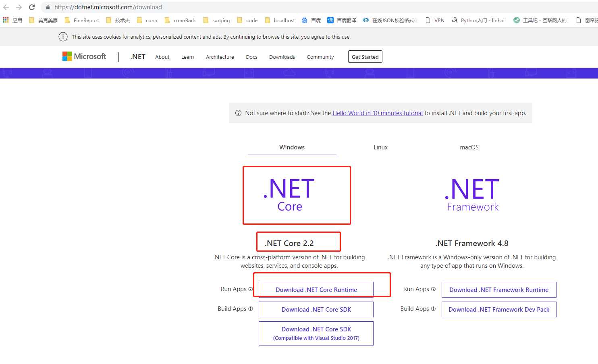Open the conn bookmark folder
The width and height of the screenshot is (598, 364).
(147, 20)
